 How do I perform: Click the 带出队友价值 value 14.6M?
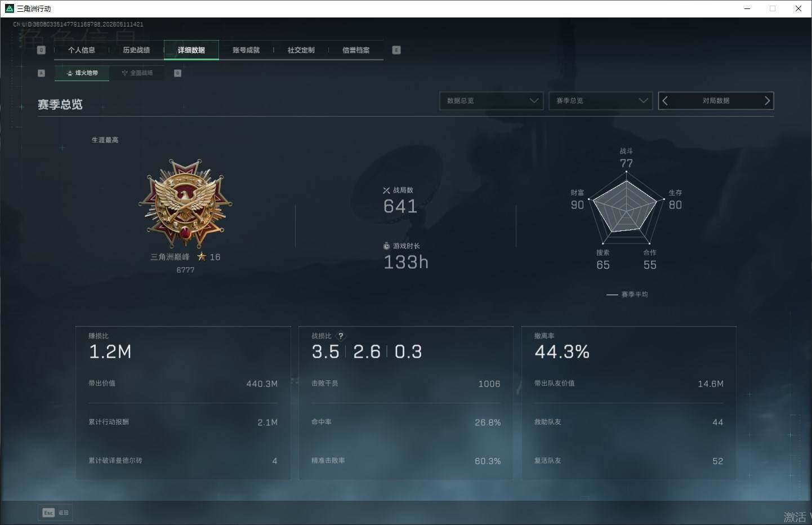711,384
